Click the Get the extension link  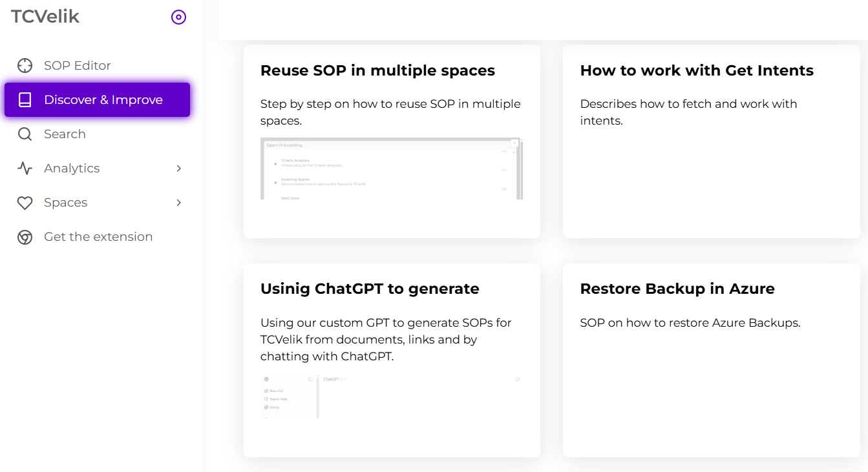[x=98, y=237]
